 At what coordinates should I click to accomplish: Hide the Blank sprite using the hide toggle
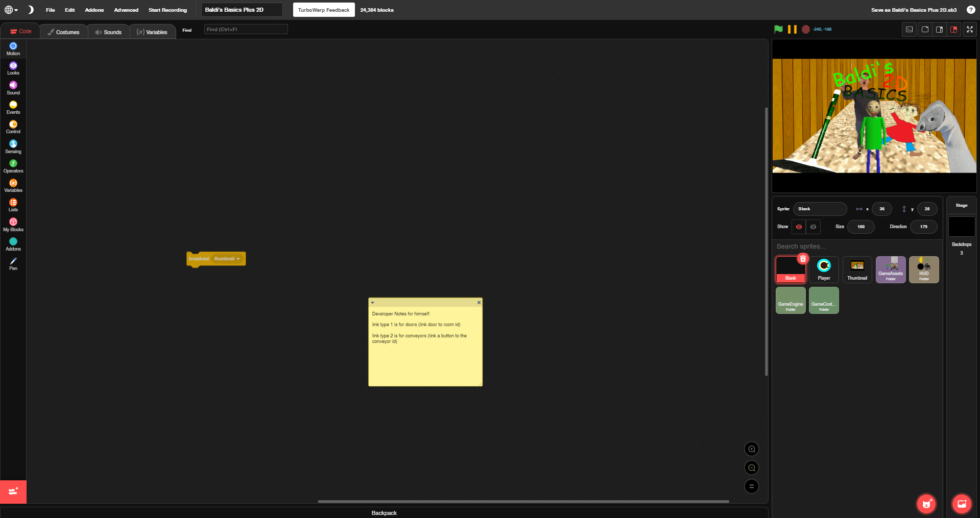(813, 227)
